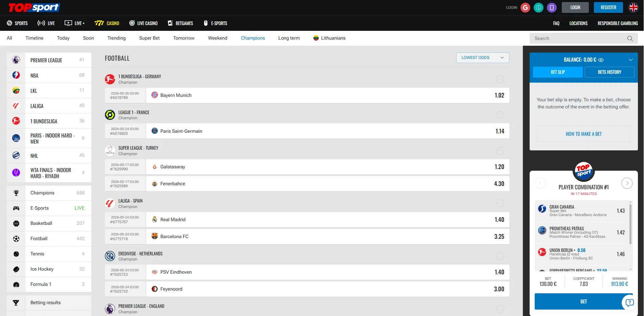Switch to the Bets History tab

pos(609,72)
